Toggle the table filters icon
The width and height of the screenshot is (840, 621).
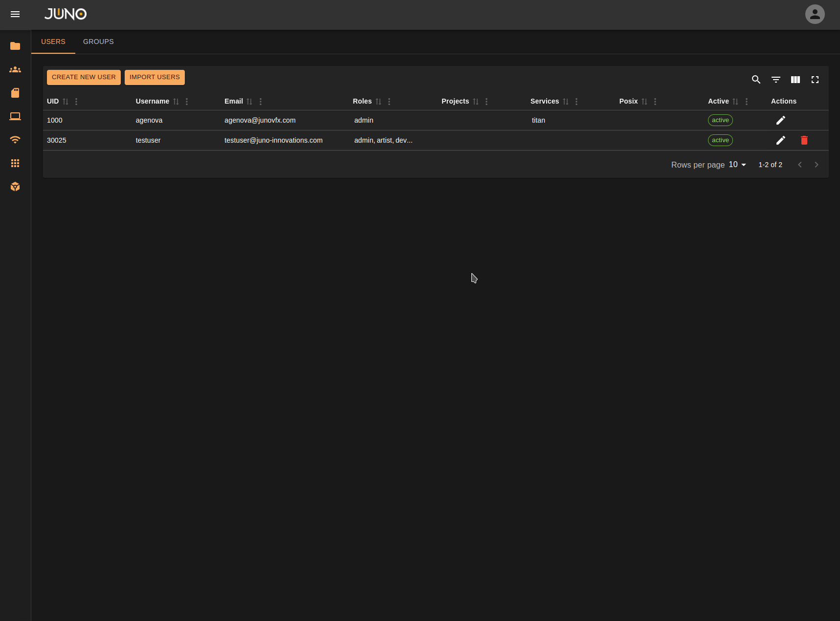click(775, 80)
